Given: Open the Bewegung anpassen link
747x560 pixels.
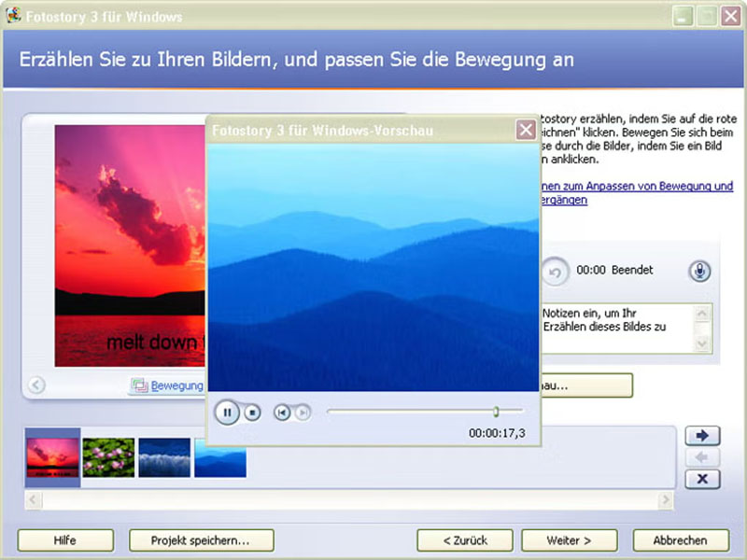Looking at the screenshot, I should point(176,385).
